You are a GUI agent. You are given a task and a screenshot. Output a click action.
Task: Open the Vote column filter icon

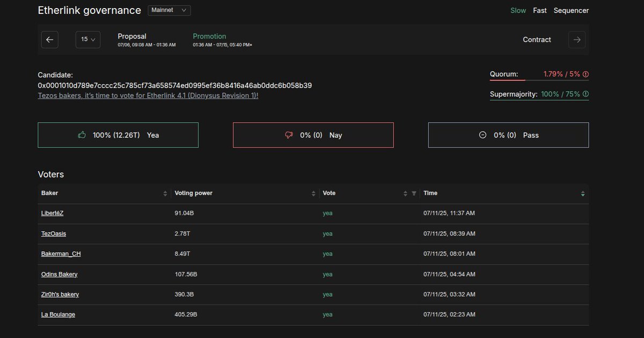click(414, 194)
